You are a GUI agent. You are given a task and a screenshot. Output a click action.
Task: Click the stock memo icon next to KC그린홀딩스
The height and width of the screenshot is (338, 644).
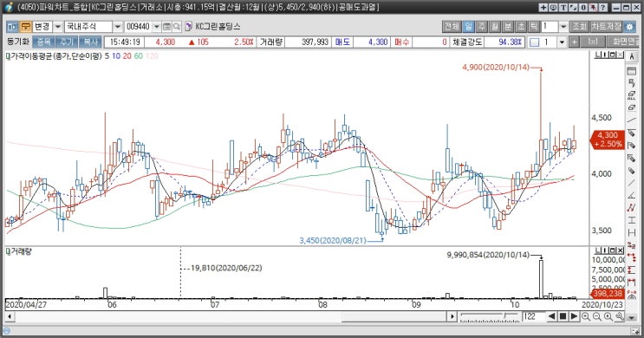[188, 27]
